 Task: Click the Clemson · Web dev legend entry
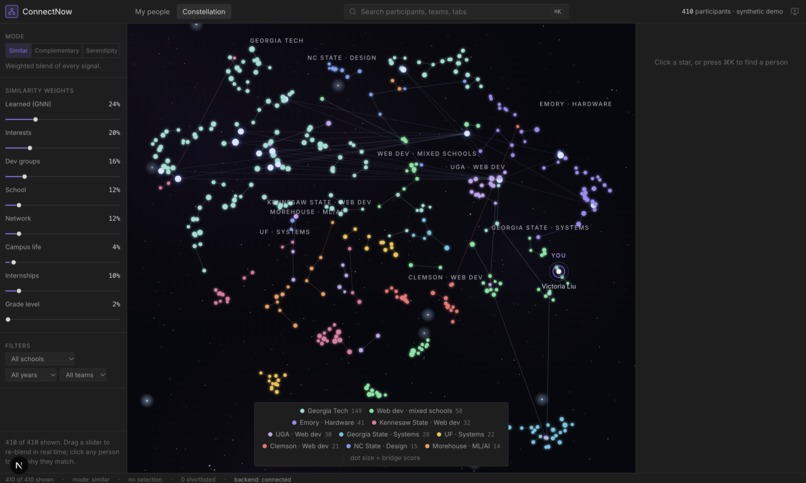pyautogui.click(x=300, y=446)
